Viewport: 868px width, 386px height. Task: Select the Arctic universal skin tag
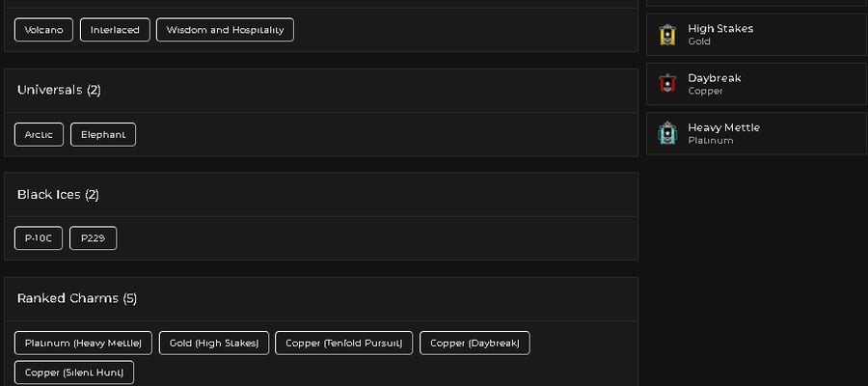pyautogui.click(x=39, y=134)
